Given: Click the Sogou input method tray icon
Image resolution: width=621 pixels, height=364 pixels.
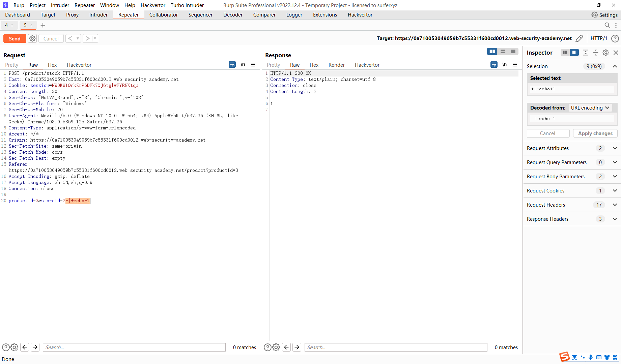Looking at the screenshot, I should (565, 357).
